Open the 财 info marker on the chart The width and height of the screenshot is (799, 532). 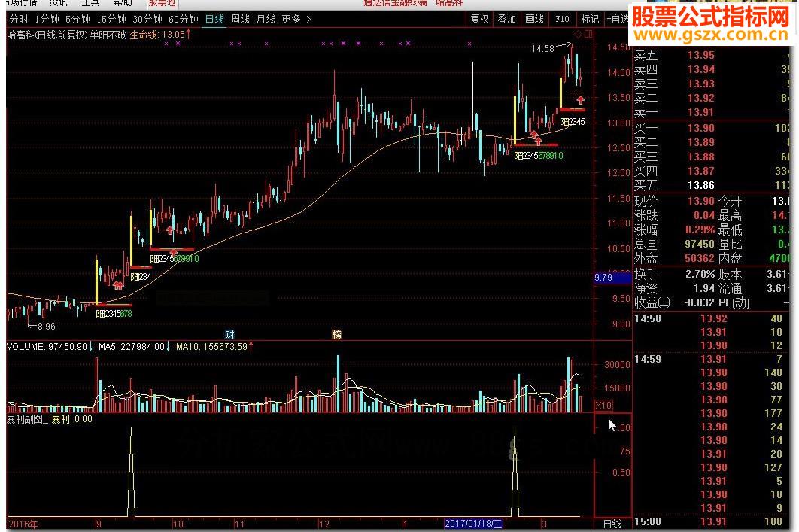tap(229, 335)
